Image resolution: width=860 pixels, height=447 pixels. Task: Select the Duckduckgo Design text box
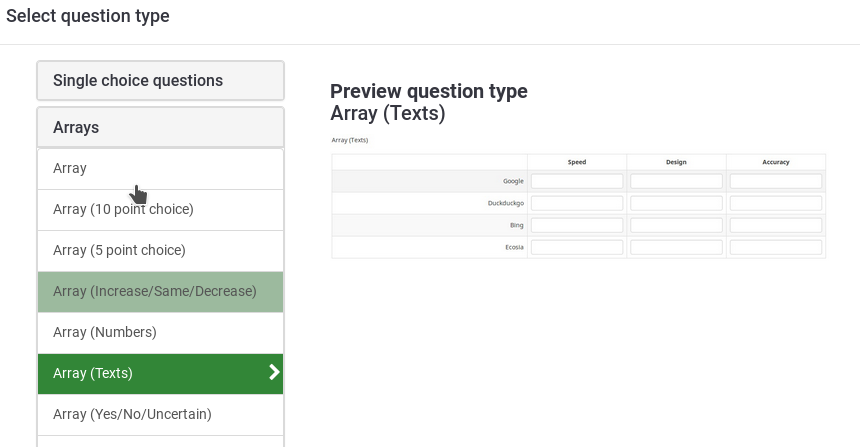click(x=676, y=203)
